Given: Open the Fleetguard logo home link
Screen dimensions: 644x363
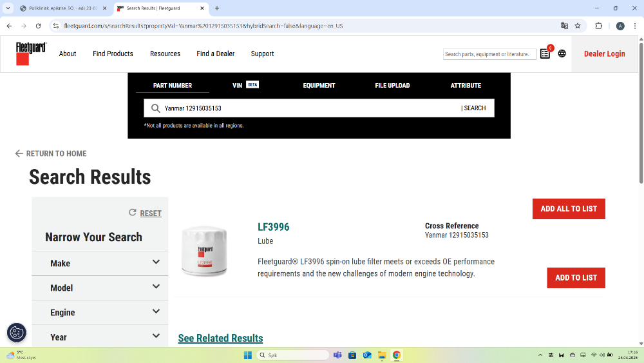Looking at the screenshot, I should (31, 54).
